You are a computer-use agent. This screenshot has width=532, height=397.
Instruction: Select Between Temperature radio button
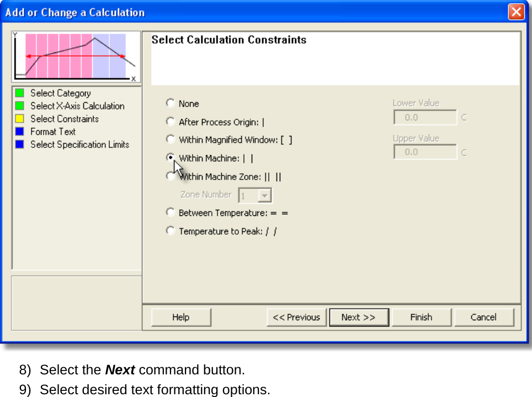[171, 212]
